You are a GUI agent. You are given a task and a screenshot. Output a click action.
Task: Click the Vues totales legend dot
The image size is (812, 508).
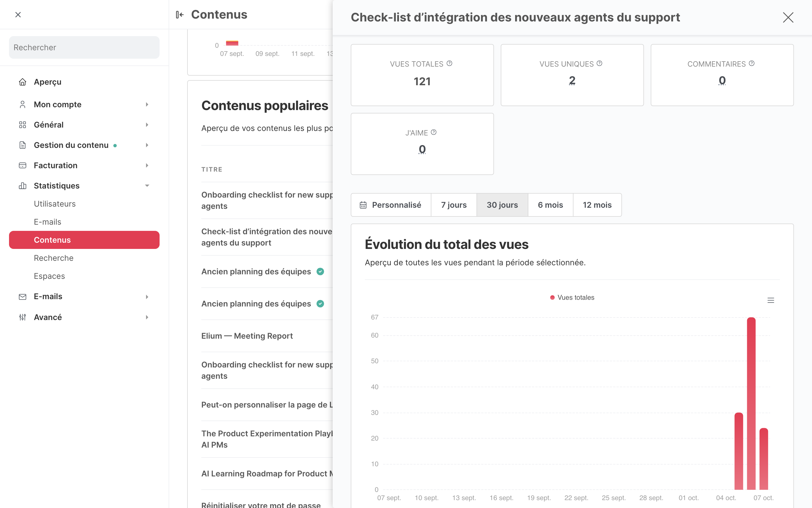(552, 297)
